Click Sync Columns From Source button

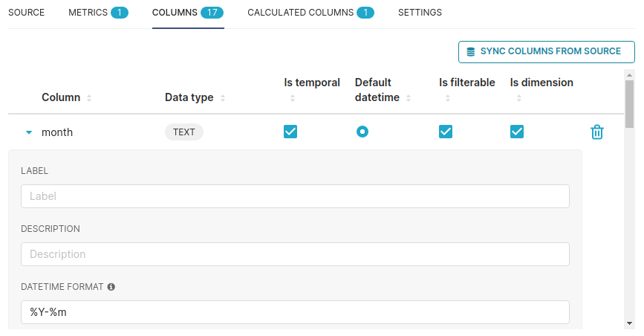click(546, 52)
